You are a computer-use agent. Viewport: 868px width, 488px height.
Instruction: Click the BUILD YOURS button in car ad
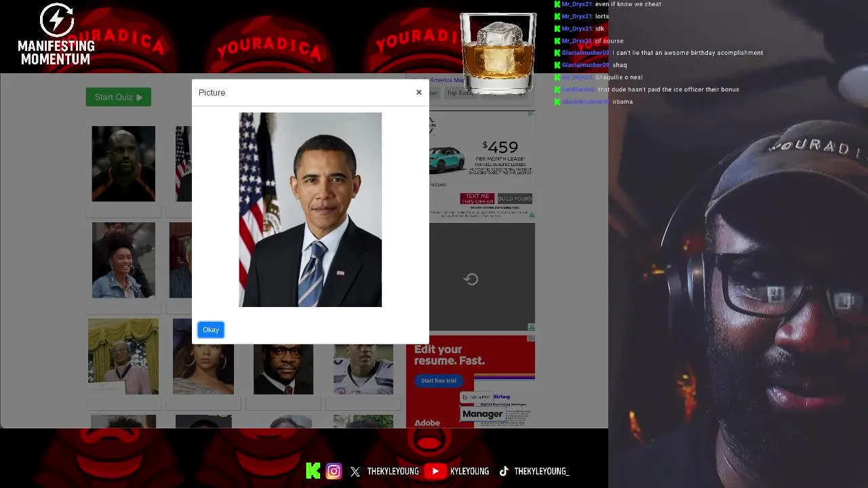tap(515, 199)
